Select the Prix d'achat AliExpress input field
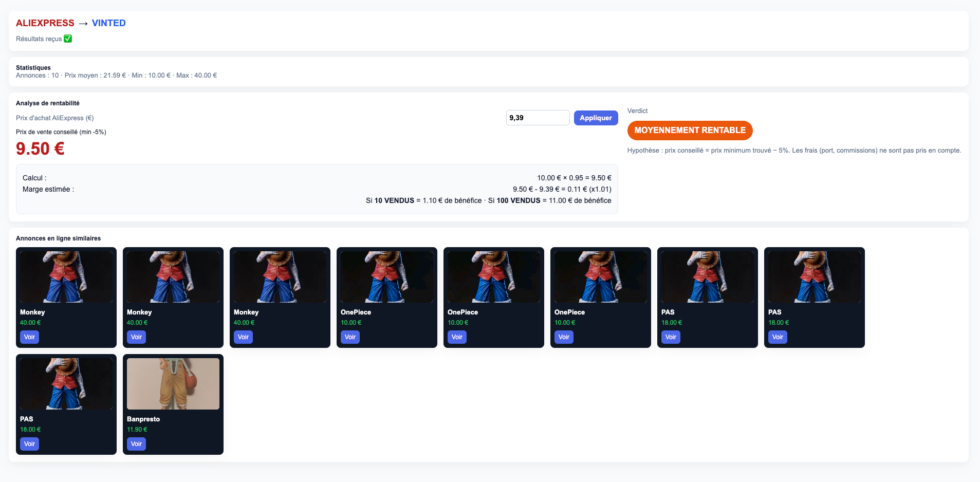980x482 pixels. (538, 118)
